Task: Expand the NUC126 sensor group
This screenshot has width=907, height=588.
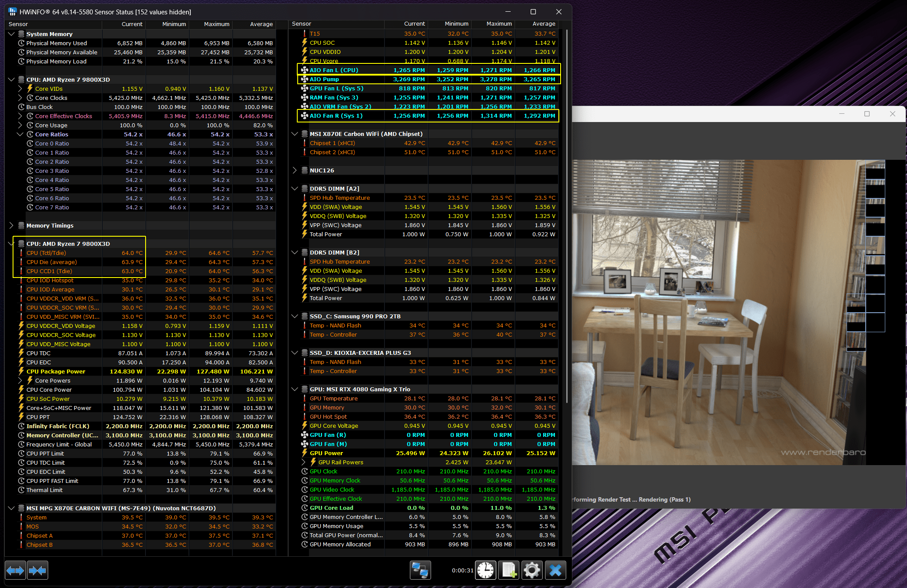Action: (295, 170)
